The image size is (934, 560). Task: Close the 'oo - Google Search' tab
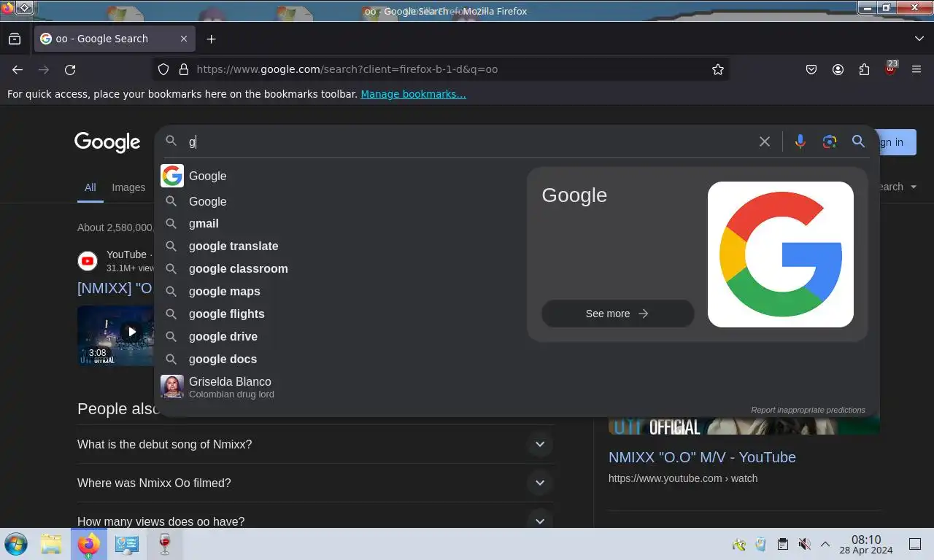[x=184, y=39]
